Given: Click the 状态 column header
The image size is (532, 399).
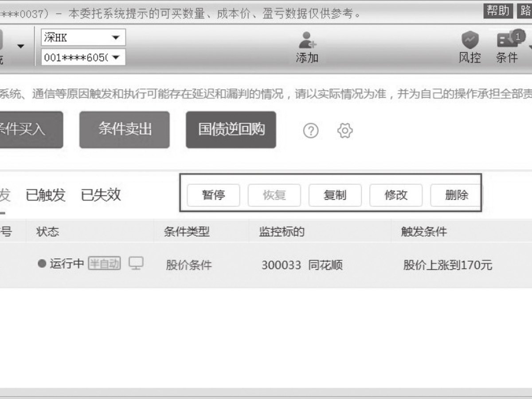Looking at the screenshot, I should pyautogui.click(x=47, y=231).
